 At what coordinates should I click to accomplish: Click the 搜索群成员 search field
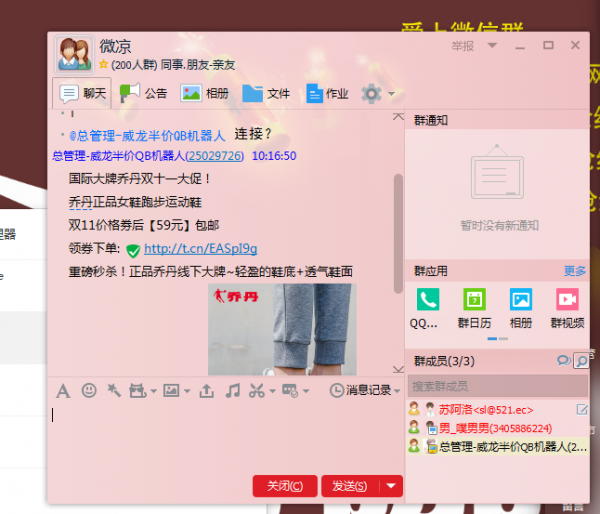(498, 386)
